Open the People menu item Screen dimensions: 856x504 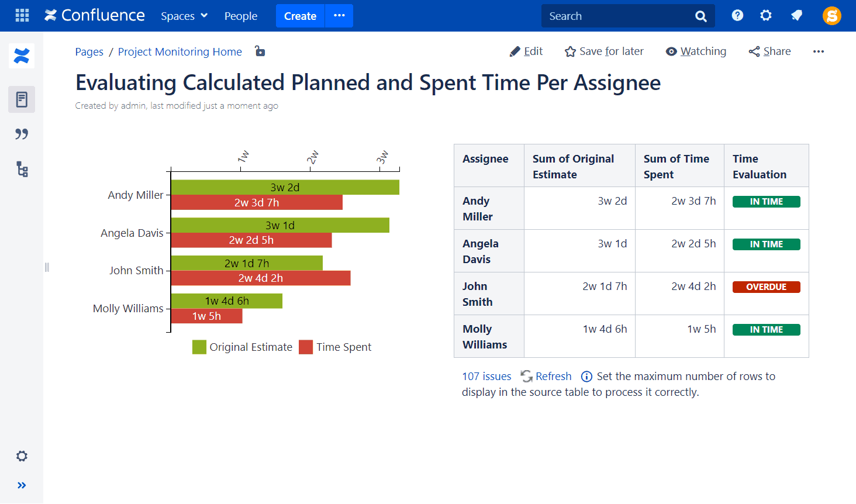(x=241, y=16)
